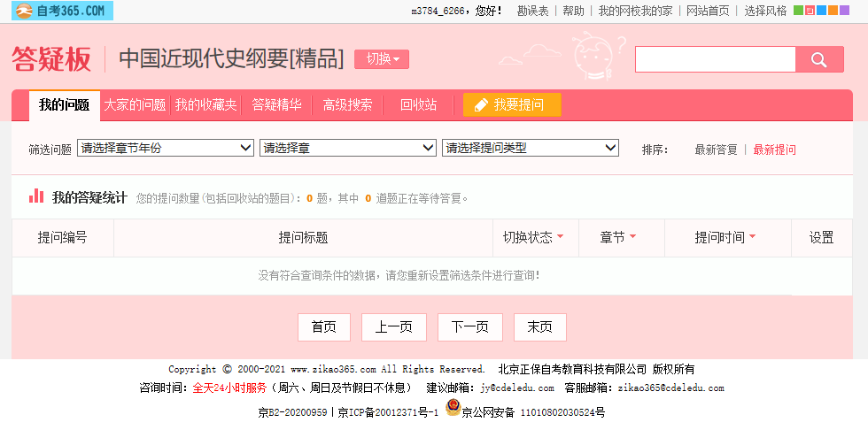Click the bar chart icon beside 我的答疑统计
This screenshot has height=430, width=868.
pyautogui.click(x=36, y=196)
